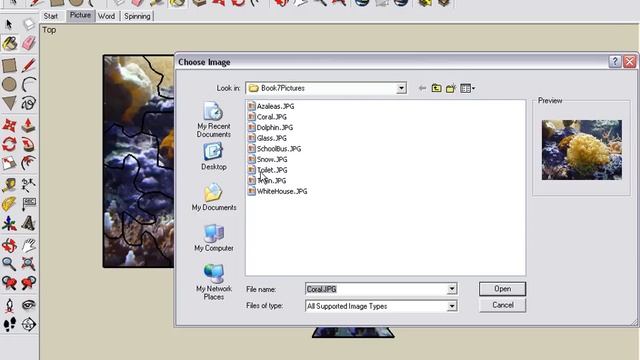Activate the Section Plane tool
The image size is (640, 360).
click(x=29, y=324)
